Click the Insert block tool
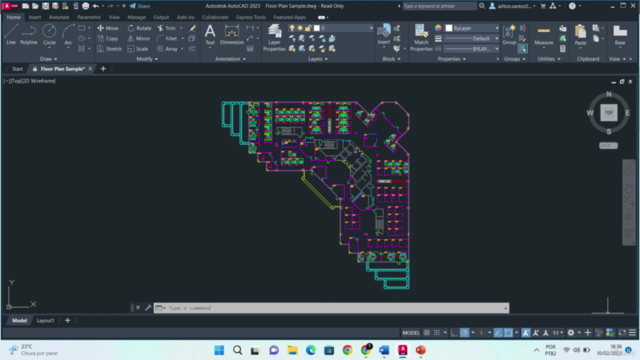Image resolution: width=640 pixels, height=360 pixels. pyautogui.click(x=384, y=35)
